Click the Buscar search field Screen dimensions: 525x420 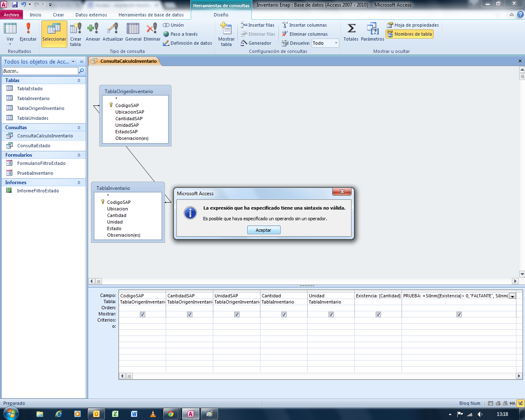click(x=40, y=71)
